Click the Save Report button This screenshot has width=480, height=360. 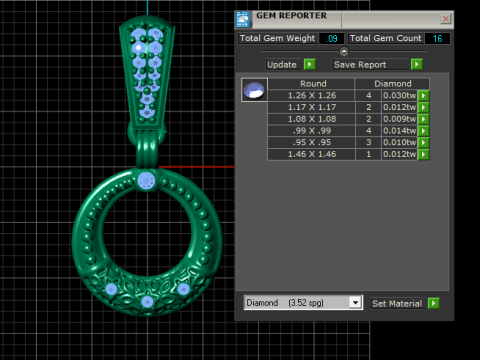click(x=370, y=64)
